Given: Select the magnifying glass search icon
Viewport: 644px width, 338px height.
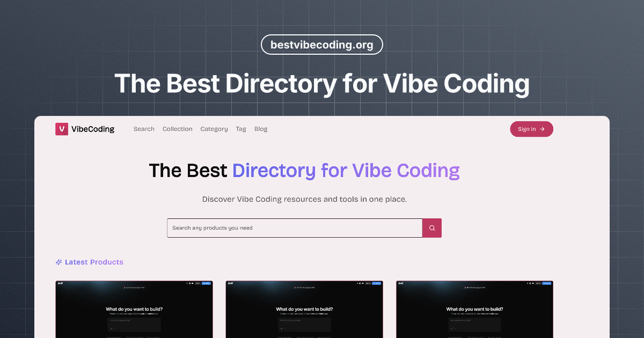Looking at the screenshot, I should 431,227.
